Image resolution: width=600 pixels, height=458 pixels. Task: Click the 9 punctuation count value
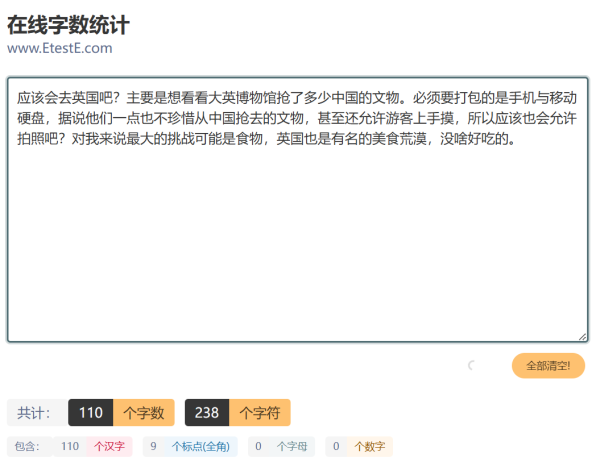point(153,446)
